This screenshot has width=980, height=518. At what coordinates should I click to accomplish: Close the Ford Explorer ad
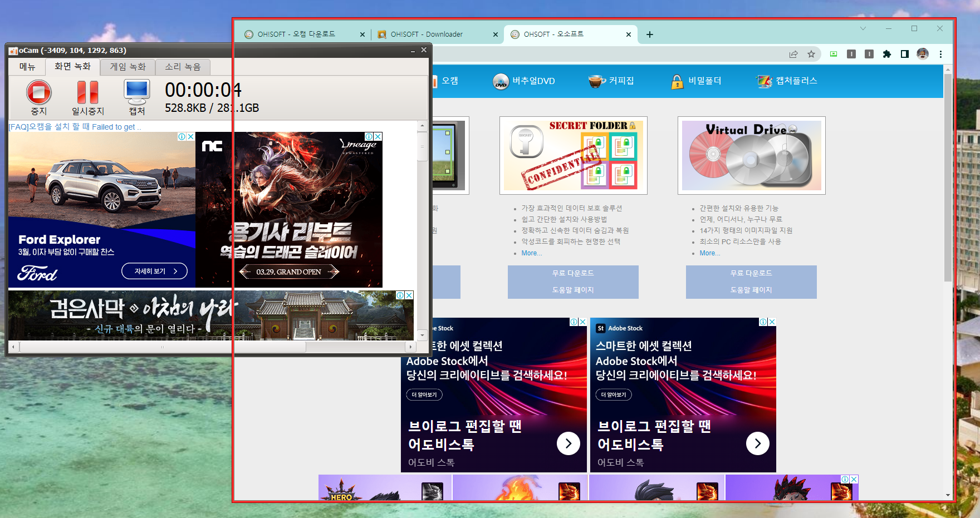(x=190, y=136)
